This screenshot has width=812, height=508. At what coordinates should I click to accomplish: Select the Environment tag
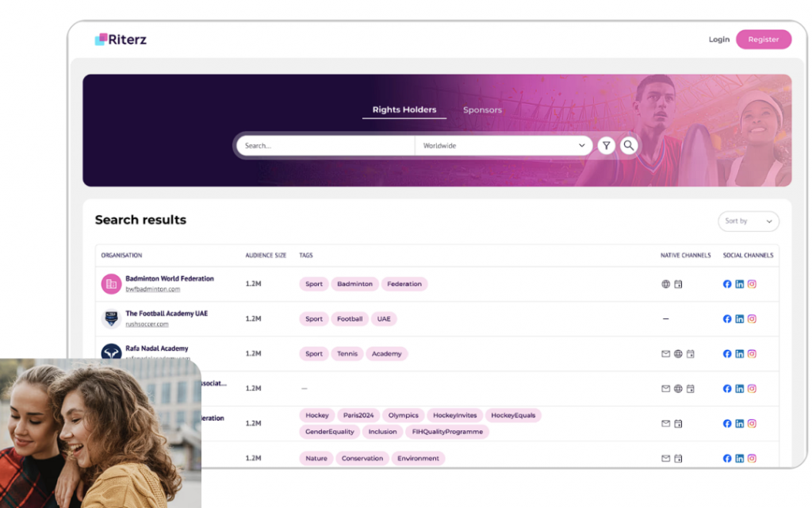coord(418,458)
